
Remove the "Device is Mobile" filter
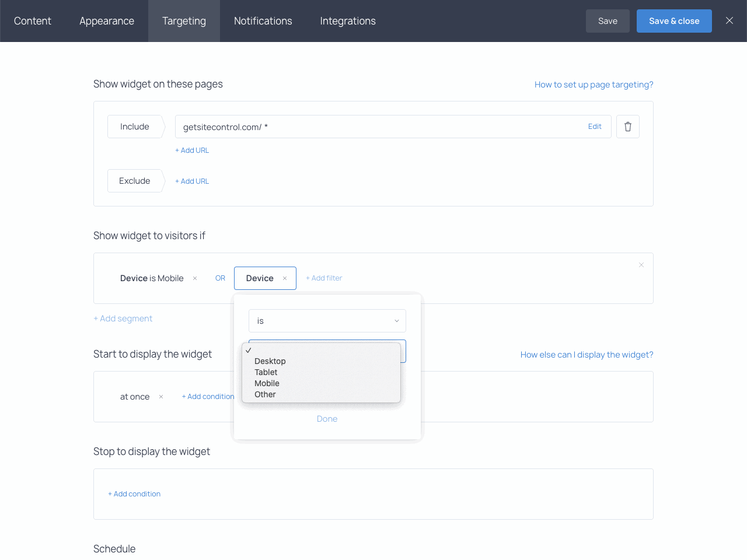tap(194, 278)
